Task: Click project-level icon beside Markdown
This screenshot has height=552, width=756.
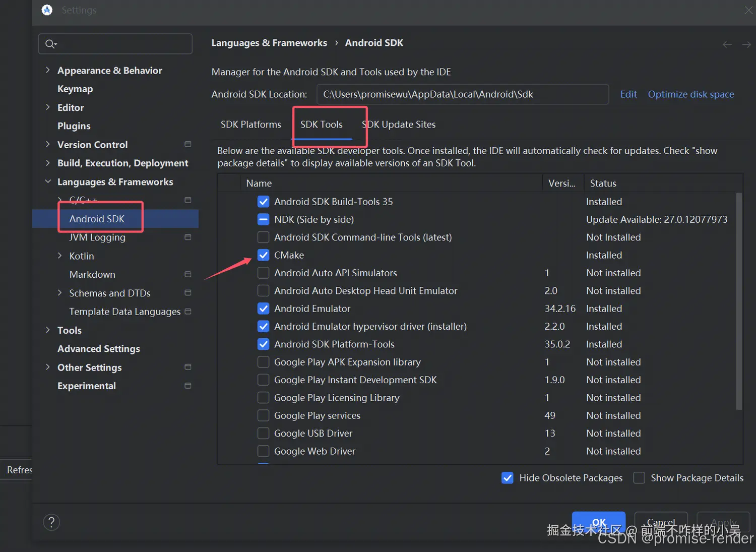Action: (x=188, y=274)
